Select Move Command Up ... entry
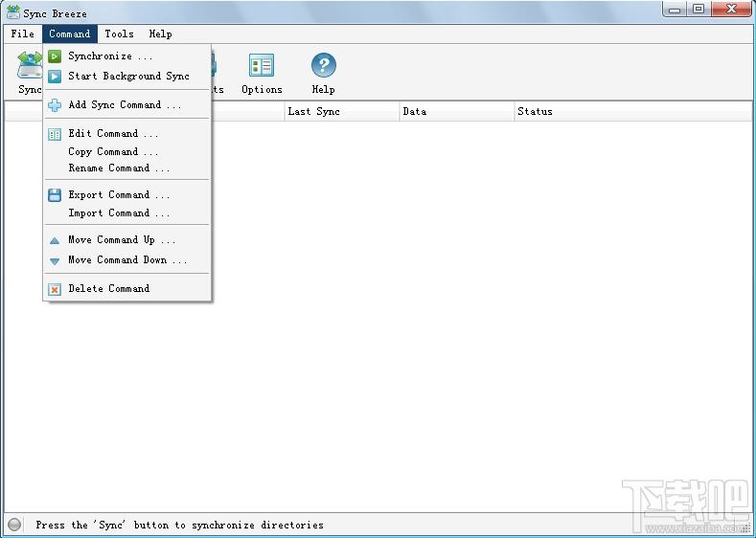This screenshot has height=538, width=756. 127,240
